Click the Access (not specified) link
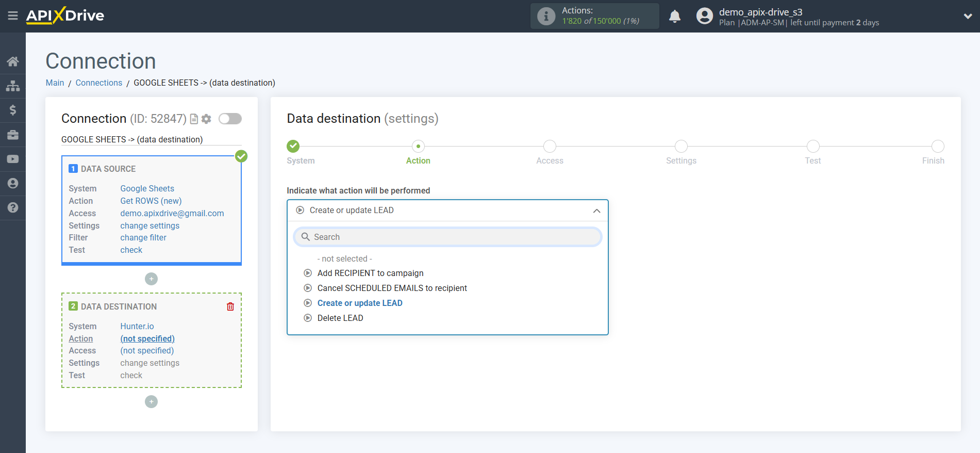The image size is (980, 453). [147, 350]
